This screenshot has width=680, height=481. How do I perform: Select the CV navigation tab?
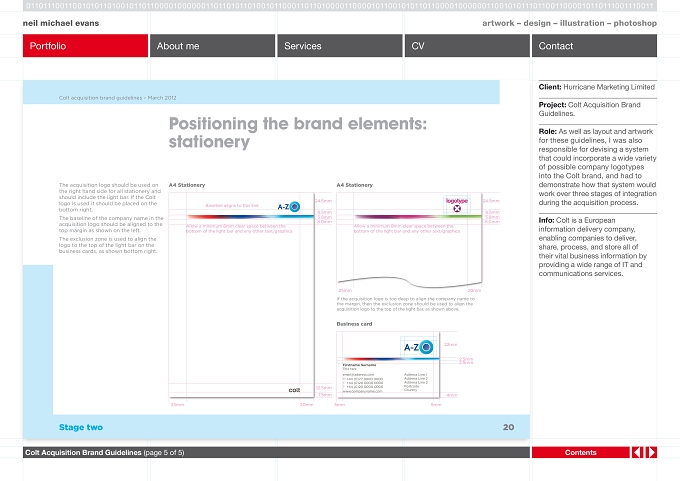coord(467,46)
